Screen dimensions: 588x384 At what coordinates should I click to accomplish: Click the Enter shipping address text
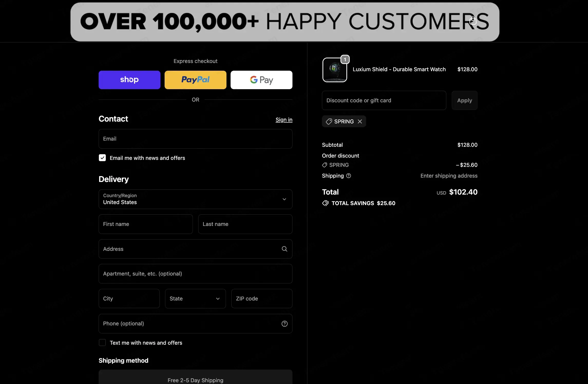[x=449, y=176]
